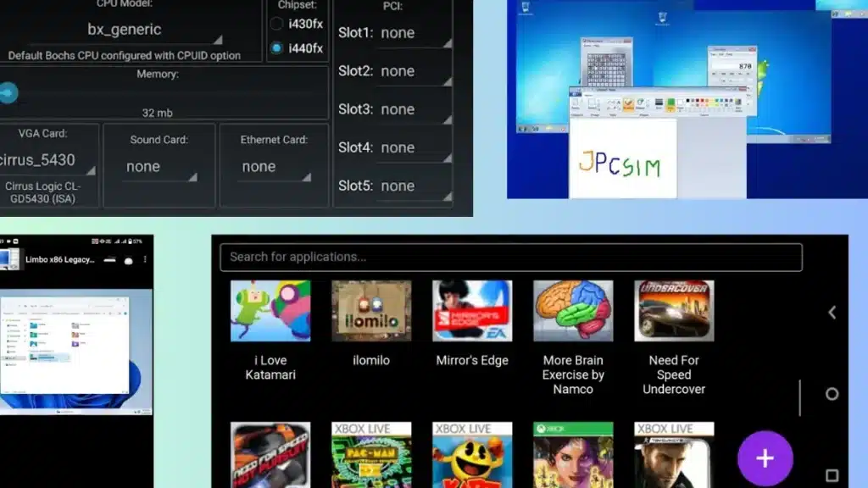
Task: Open the green Xbox game with woman cover
Action: [x=573, y=455]
